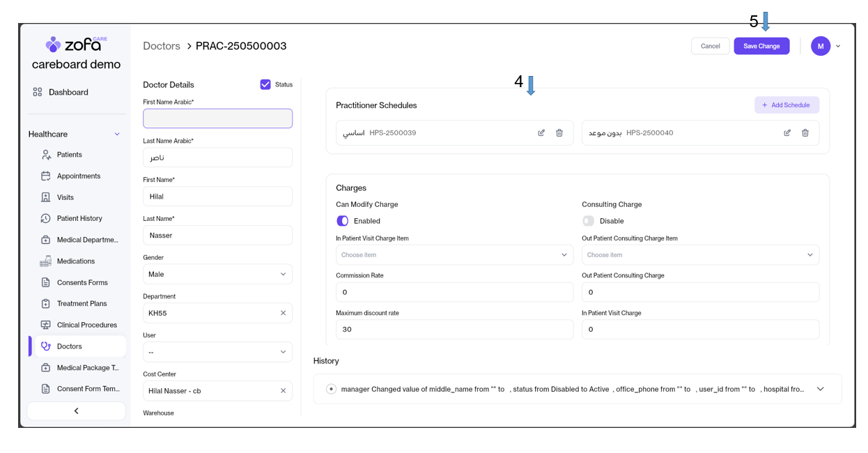The image size is (868, 453).
Task: Edit schedule HPS-2500039
Action: (541, 133)
